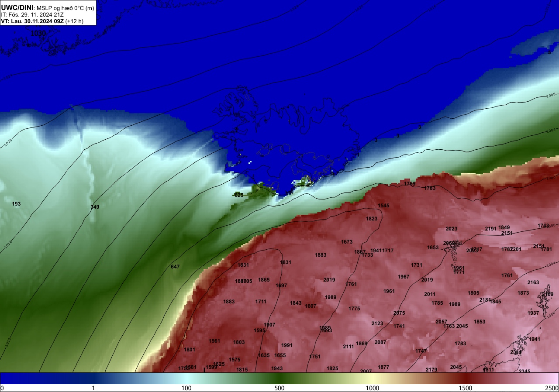Select the 1907 height value

pyautogui.click(x=269, y=325)
